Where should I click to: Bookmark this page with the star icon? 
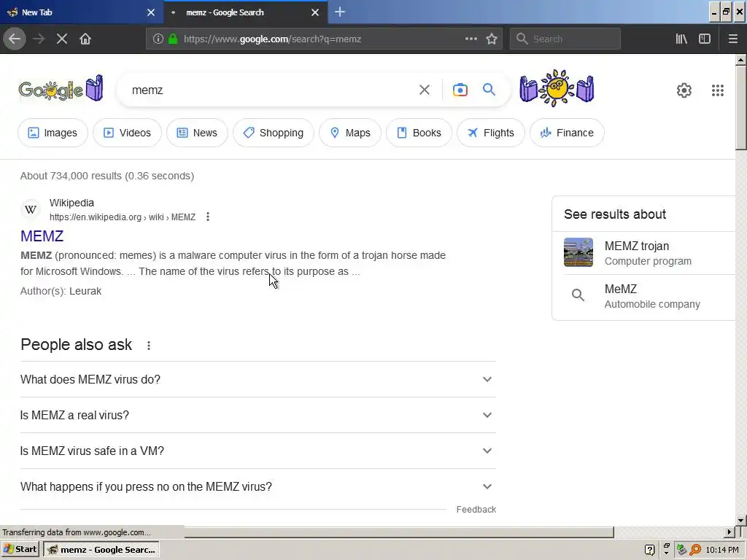tap(492, 39)
